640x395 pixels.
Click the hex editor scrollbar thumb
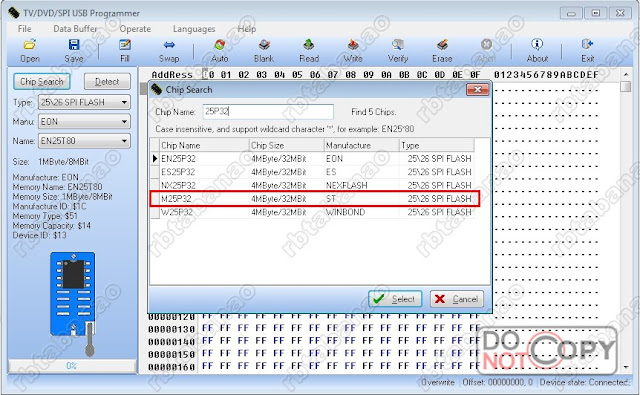[x=625, y=87]
